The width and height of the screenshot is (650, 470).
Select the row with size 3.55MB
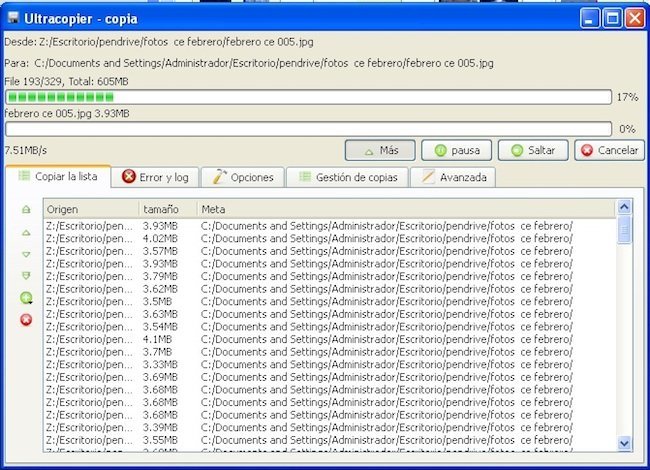pyautogui.click(x=330, y=440)
